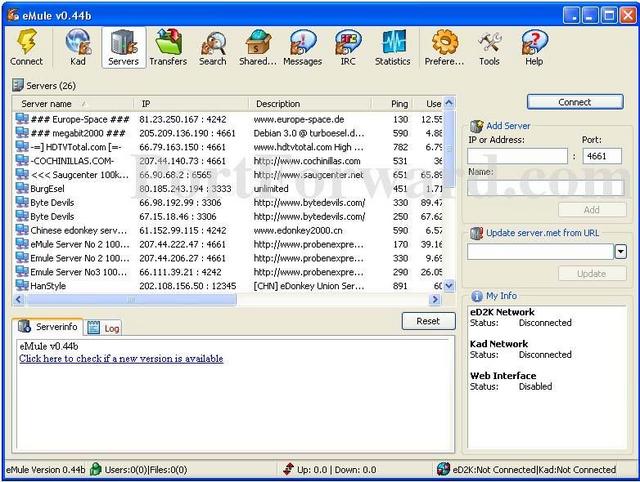Sort by the IP column header
The image size is (640, 482).
pyautogui.click(x=191, y=104)
